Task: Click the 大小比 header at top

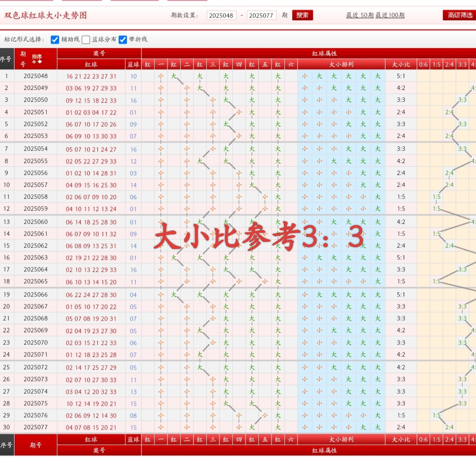Action: (x=401, y=64)
